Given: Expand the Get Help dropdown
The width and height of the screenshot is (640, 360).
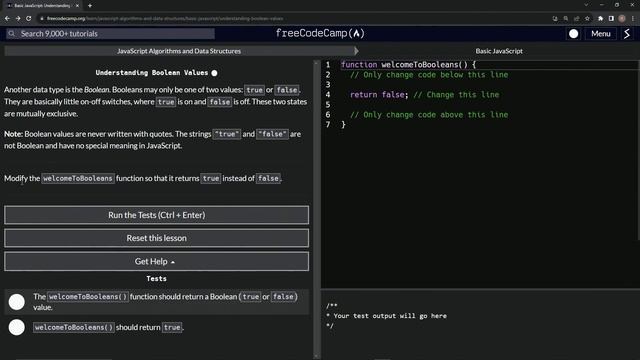Looking at the screenshot, I should pyautogui.click(x=156, y=262).
